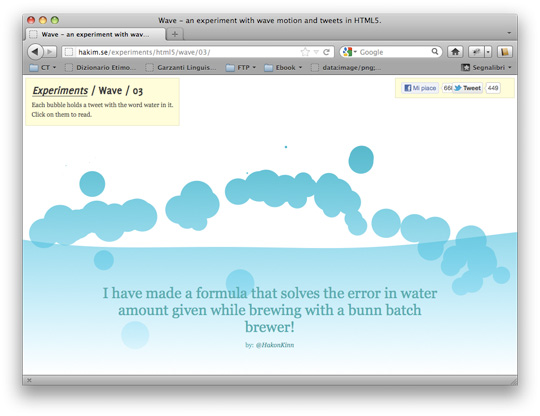This screenshot has height=416, width=540.
Task: Select the Wave experiment browser tab
Action: (95, 34)
